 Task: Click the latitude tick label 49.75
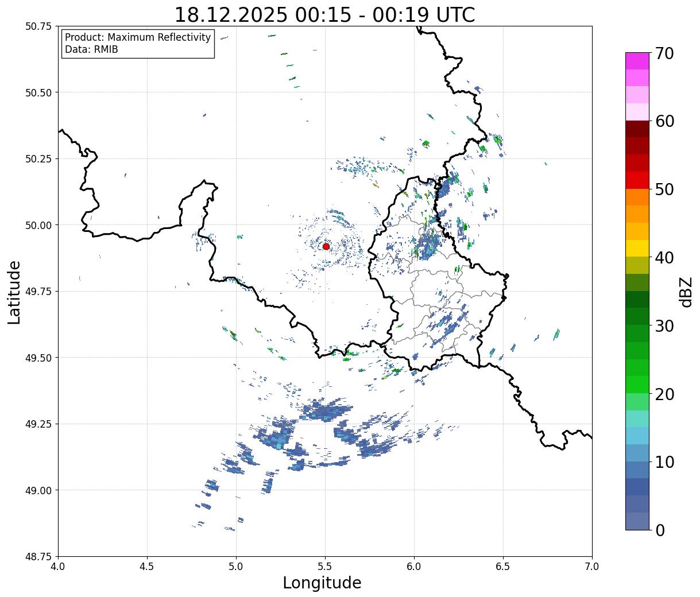click(x=38, y=292)
